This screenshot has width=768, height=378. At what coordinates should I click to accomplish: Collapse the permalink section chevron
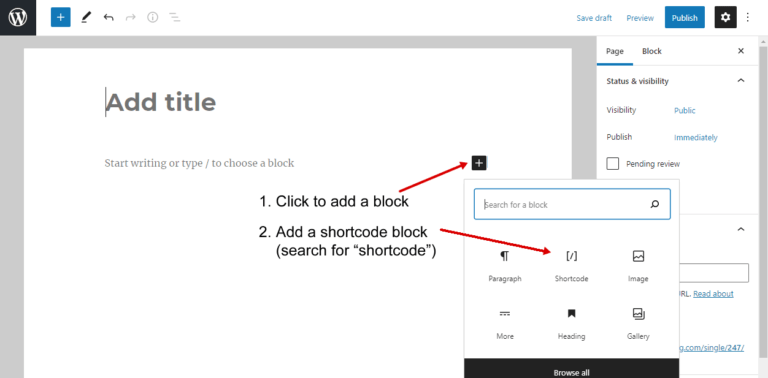tap(741, 229)
